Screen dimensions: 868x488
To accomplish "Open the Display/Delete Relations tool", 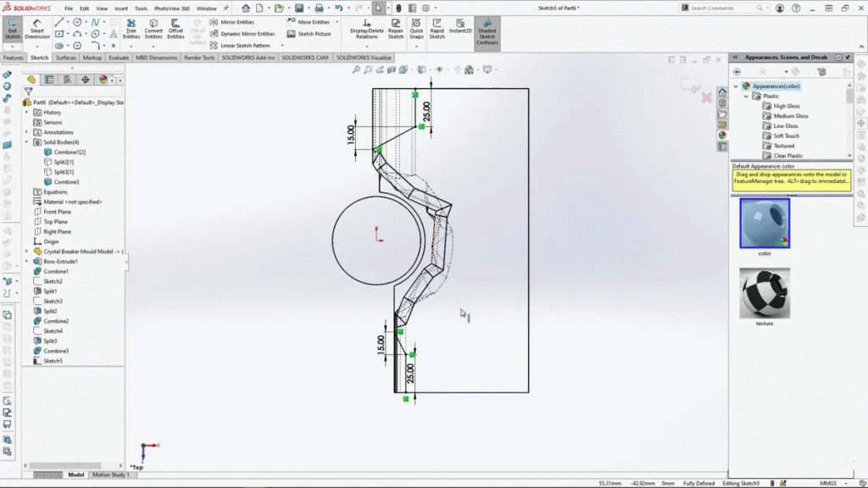I will pos(366,29).
